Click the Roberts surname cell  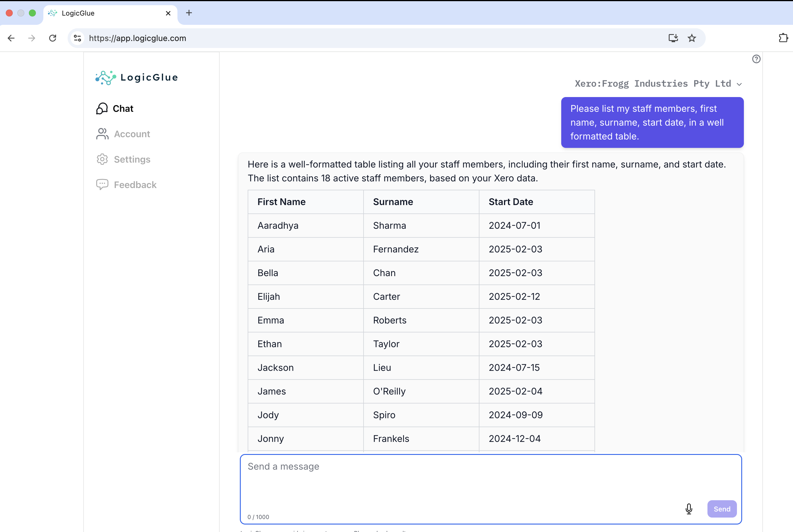(x=421, y=320)
